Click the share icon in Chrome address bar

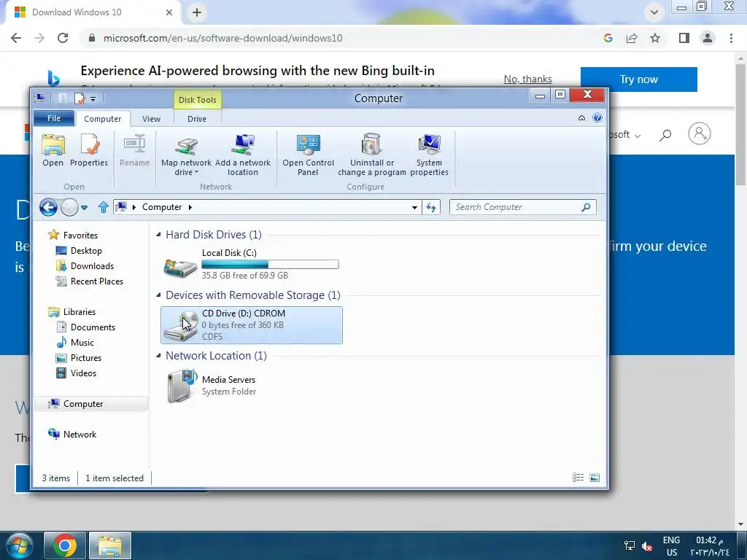click(x=632, y=38)
